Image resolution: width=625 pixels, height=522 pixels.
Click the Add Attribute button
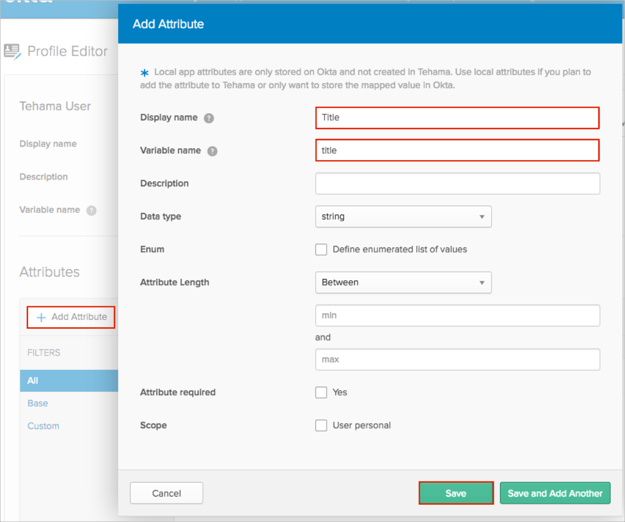coord(71,317)
